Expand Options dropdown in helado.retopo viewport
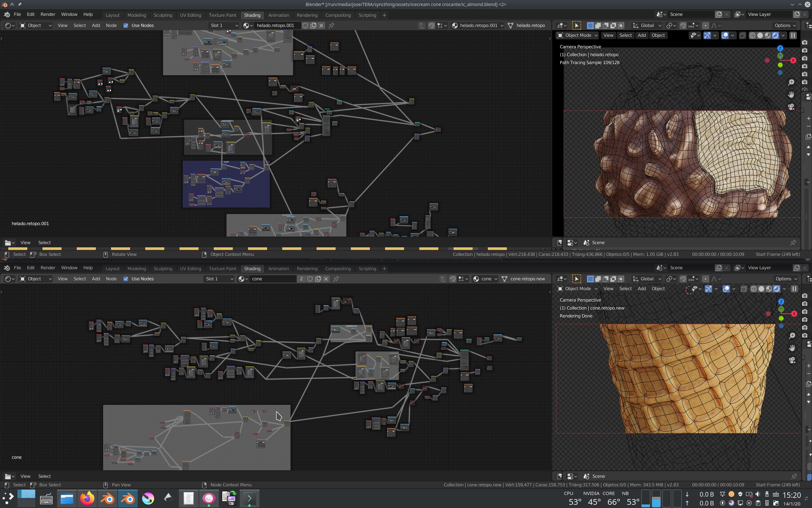This screenshot has height=508, width=812. [x=785, y=25]
